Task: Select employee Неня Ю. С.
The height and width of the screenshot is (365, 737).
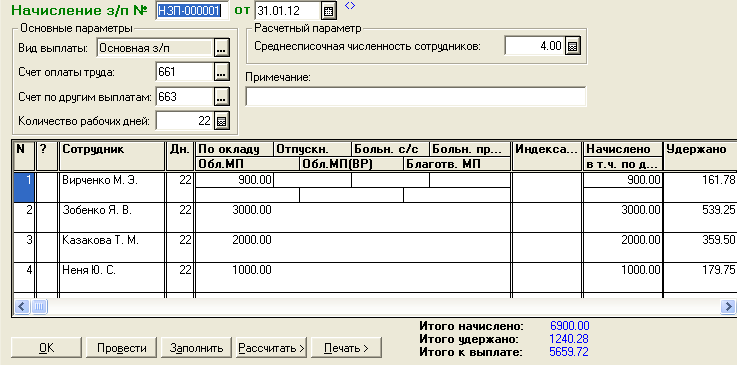Action: pyautogui.click(x=112, y=278)
